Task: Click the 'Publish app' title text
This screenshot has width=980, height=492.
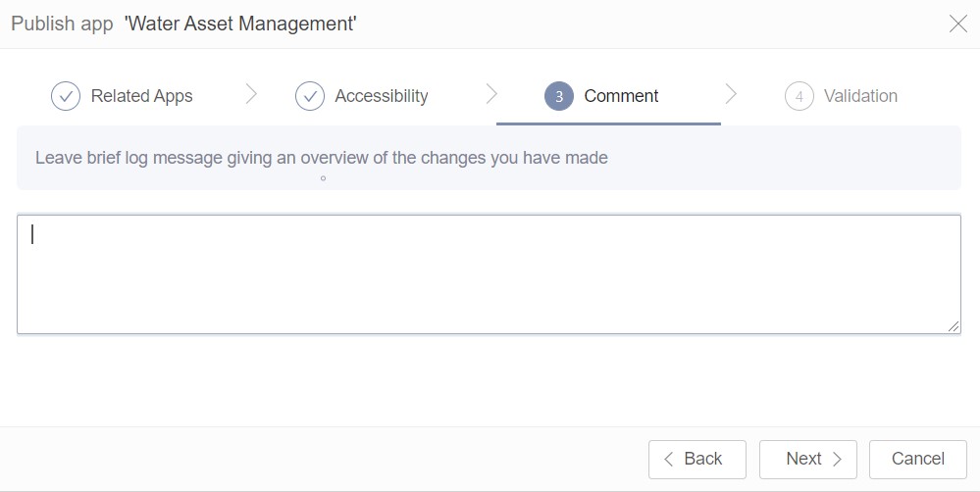Action: [x=62, y=24]
